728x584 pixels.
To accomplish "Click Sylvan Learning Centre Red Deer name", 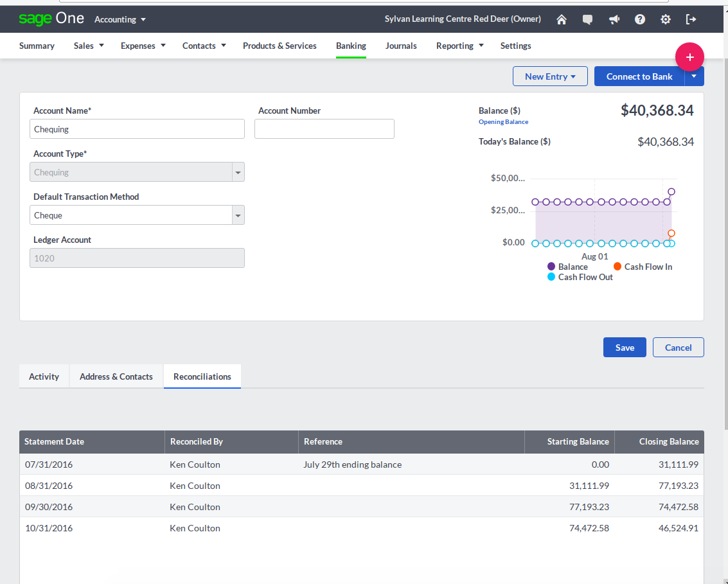I will point(463,19).
